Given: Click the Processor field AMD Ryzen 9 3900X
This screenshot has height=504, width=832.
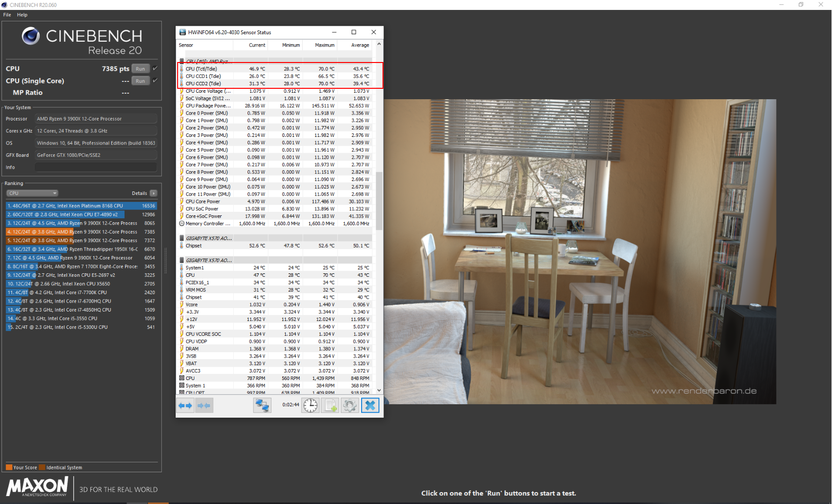Looking at the screenshot, I should (96, 119).
